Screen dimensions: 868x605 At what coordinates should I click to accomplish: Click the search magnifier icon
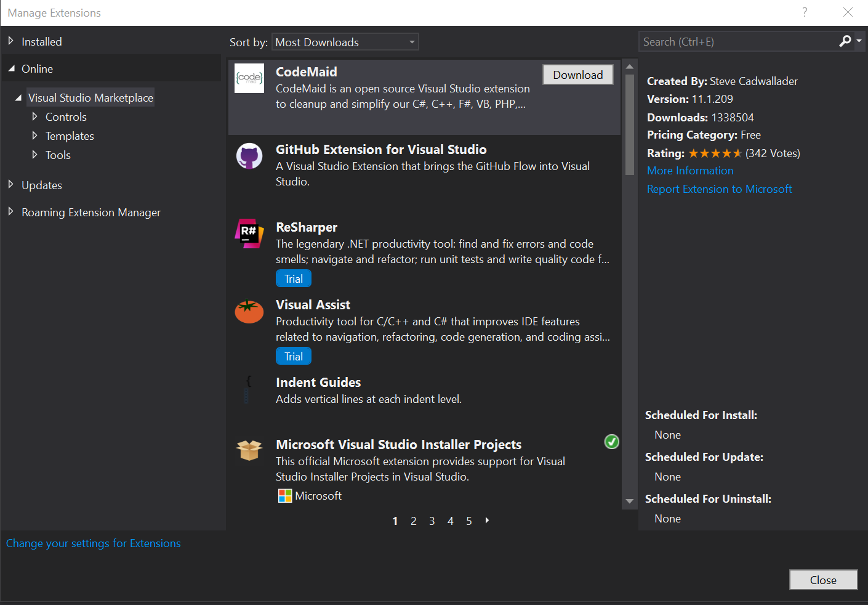845,41
